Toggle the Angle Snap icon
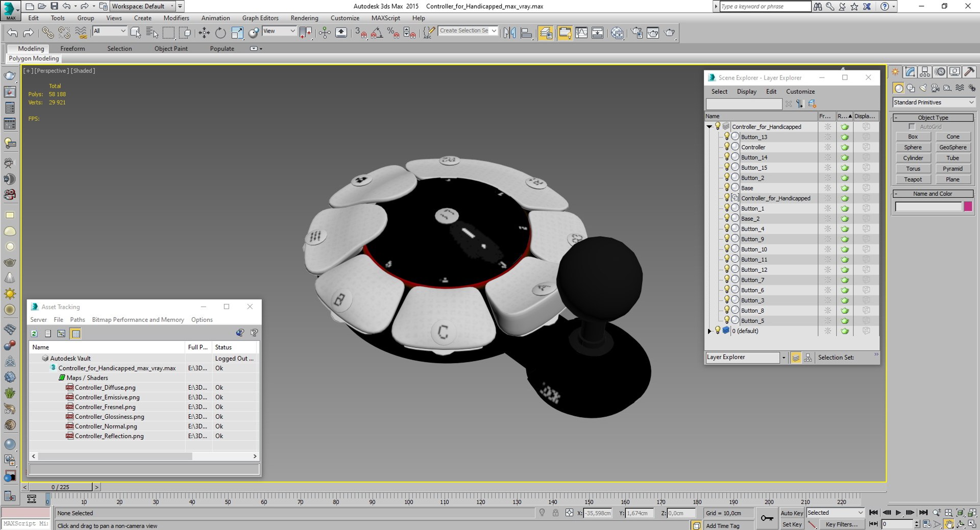The height and width of the screenshot is (530, 980). [377, 33]
